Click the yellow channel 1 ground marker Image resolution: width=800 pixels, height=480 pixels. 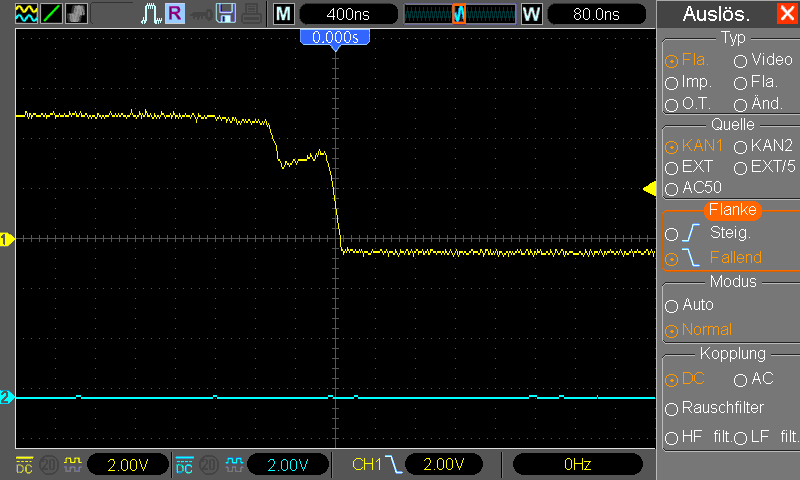tap(7, 239)
